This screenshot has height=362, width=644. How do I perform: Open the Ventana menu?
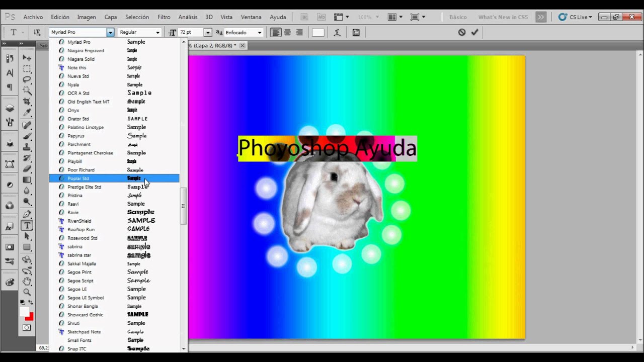tap(251, 17)
